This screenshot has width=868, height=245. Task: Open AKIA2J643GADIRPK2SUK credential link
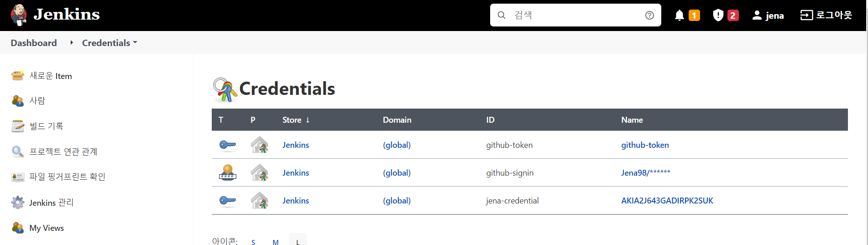pyautogui.click(x=667, y=201)
